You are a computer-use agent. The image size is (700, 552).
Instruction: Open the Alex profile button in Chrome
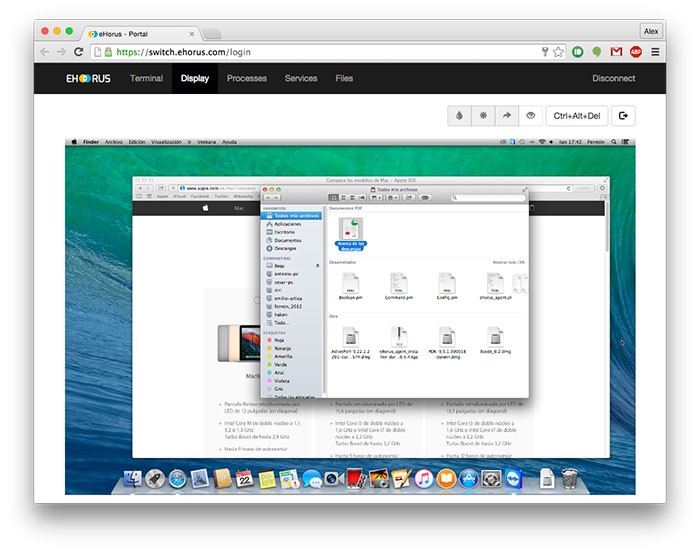tap(651, 31)
